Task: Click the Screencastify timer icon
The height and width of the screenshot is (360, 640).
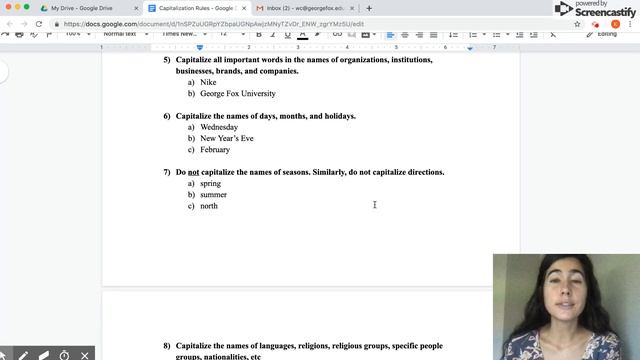Action: pos(64,355)
